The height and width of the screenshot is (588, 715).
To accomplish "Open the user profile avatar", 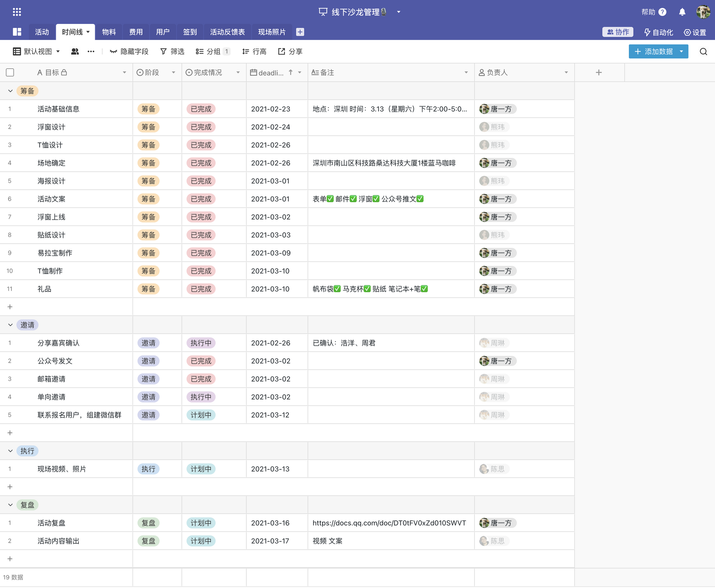I will coord(703,12).
